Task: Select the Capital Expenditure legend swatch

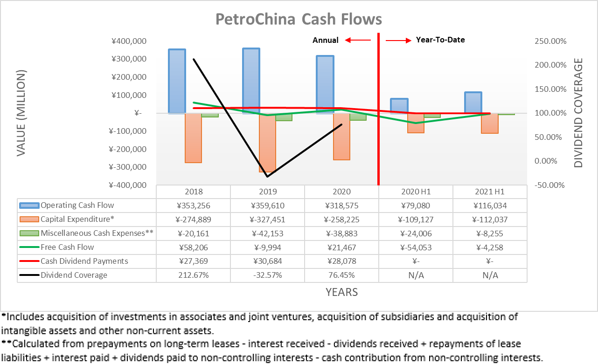Action: pos(29,220)
